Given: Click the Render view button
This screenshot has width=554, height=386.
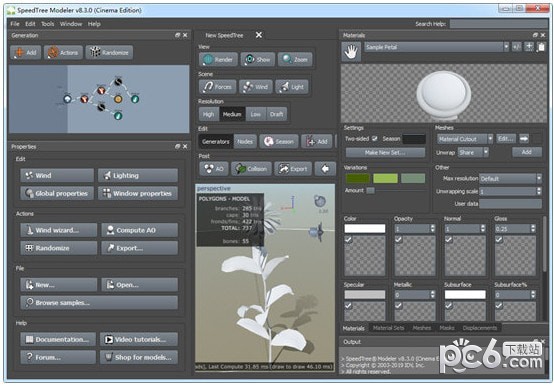Looking at the screenshot, I should click(x=218, y=59).
